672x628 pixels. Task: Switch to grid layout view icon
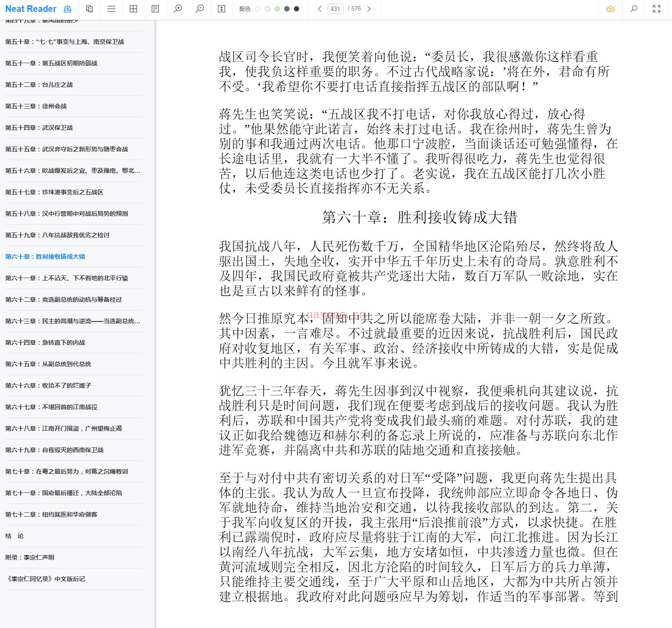coord(133,9)
